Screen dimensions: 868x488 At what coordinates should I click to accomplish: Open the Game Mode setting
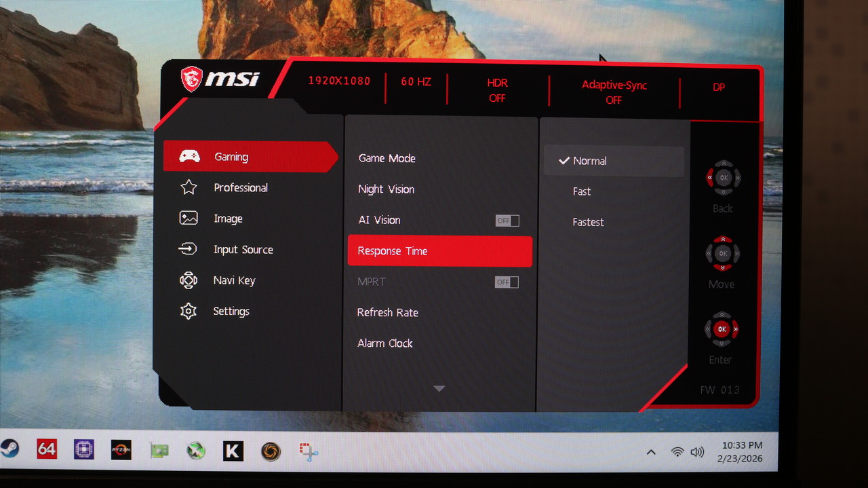387,158
